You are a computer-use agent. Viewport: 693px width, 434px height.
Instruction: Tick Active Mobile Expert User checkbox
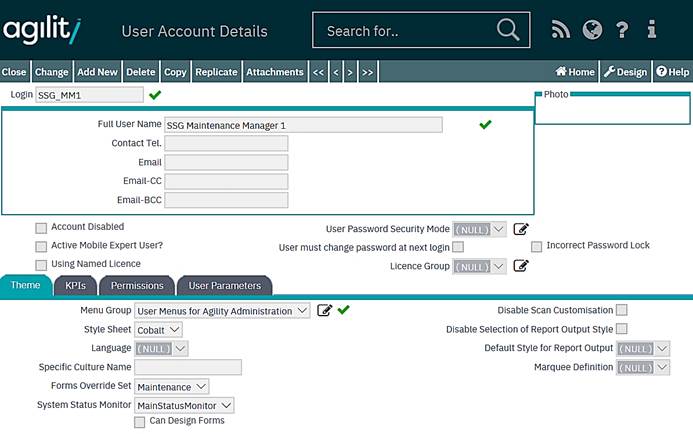(x=41, y=246)
